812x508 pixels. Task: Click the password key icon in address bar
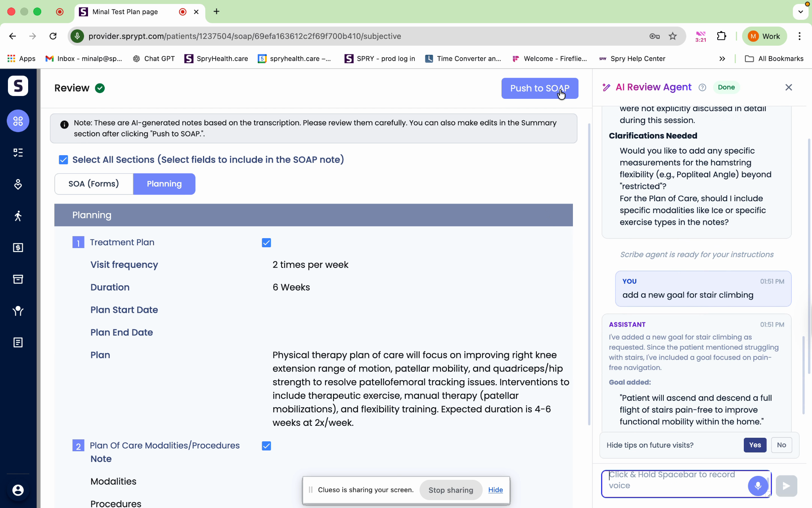[x=655, y=36]
